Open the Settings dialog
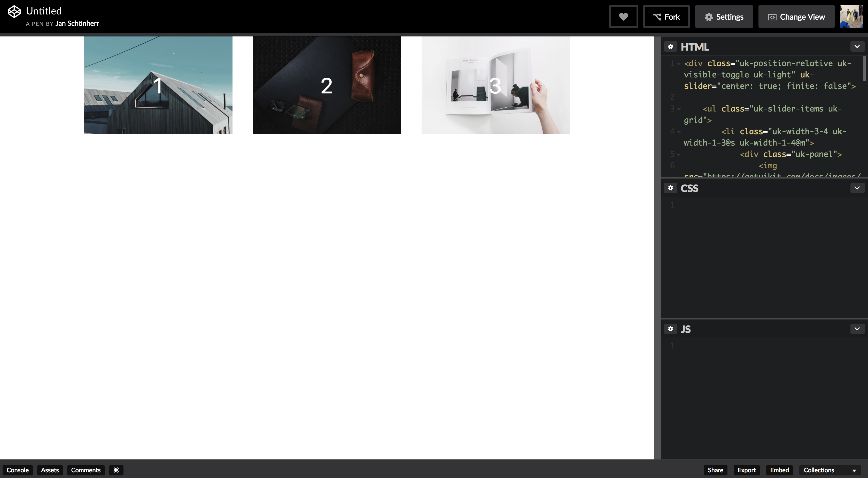Screen dimensions: 868x478 click(x=724, y=16)
